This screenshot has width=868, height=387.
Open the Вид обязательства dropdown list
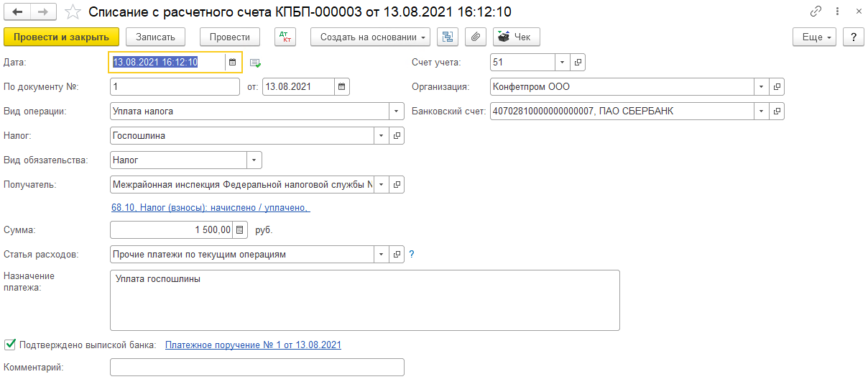pos(254,160)
